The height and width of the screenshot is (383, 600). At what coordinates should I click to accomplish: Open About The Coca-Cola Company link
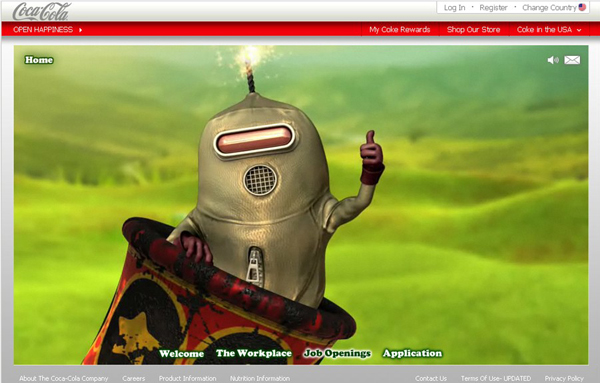click(64, 378)
